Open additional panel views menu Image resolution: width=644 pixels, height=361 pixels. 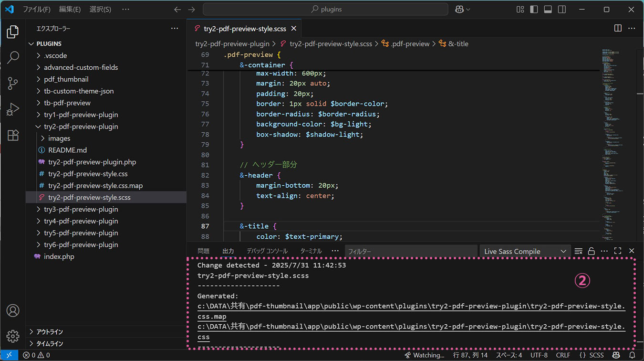point(335,251)
